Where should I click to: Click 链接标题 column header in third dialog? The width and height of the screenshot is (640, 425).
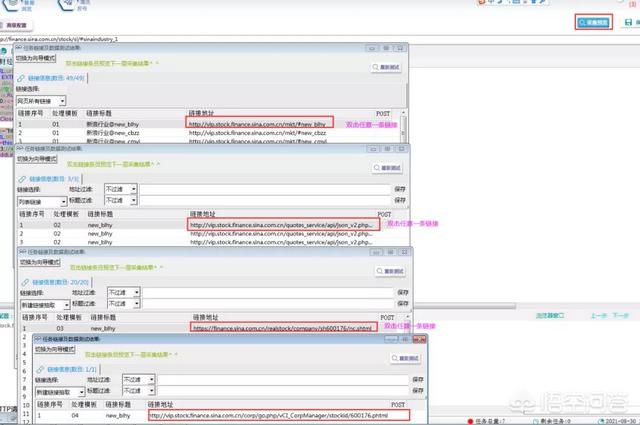pos(103,317)
